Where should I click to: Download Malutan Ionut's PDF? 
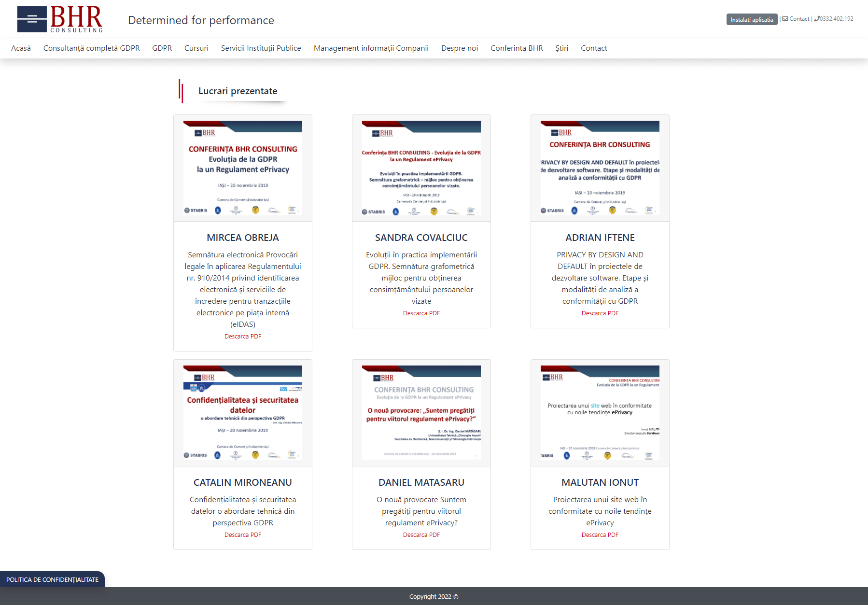tap(600, 535)
